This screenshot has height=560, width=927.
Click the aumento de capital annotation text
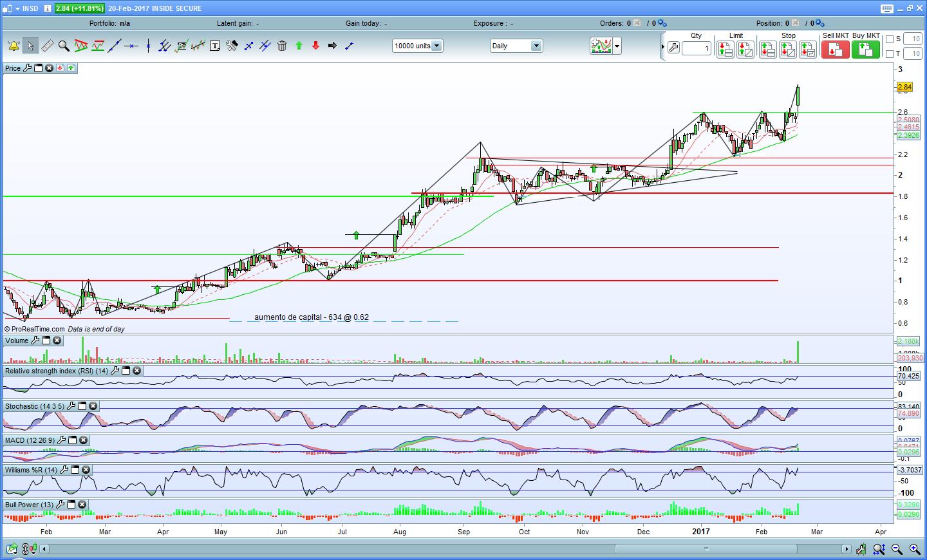tap(312, 317)
